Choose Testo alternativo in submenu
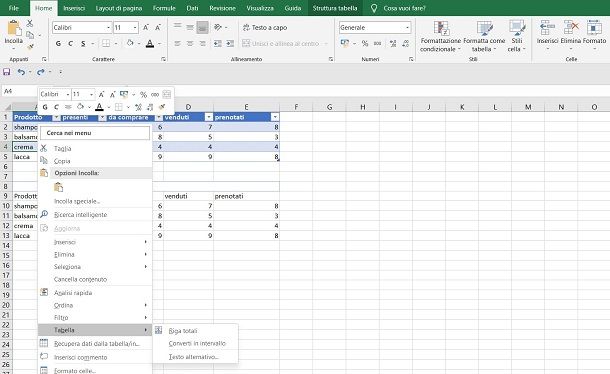The image size is (610, 374). tap(194, 357)
